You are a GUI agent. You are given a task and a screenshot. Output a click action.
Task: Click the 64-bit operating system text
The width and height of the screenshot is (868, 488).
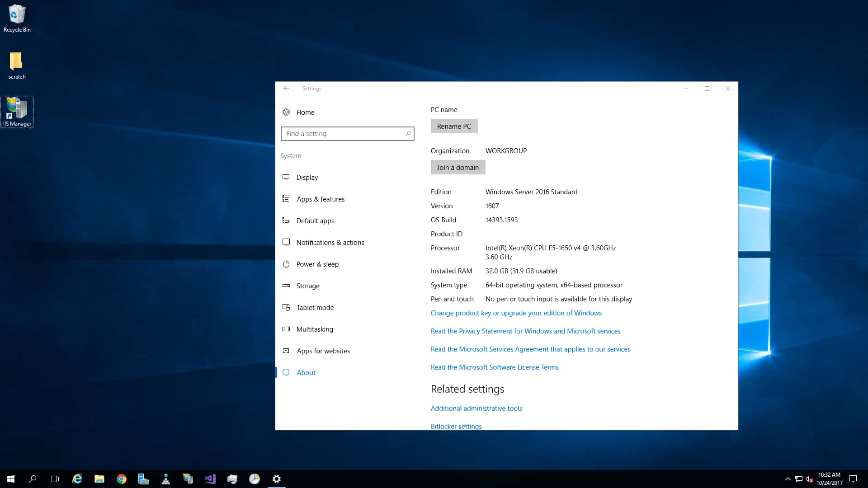(x=554, y=285)
